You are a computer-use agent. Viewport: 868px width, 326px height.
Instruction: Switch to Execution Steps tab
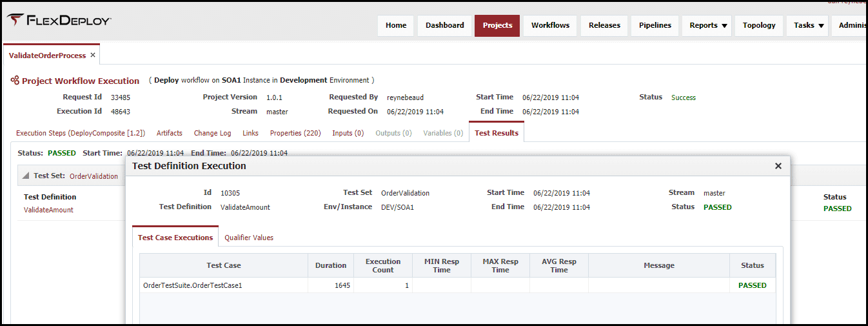pos(81,133)
